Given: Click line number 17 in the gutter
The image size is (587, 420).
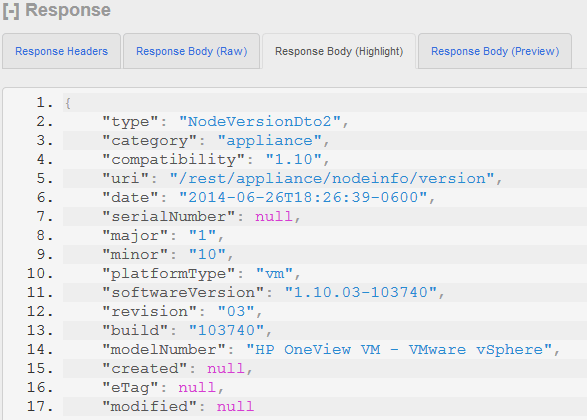Looking at the screenshot, I should [40, 407].
